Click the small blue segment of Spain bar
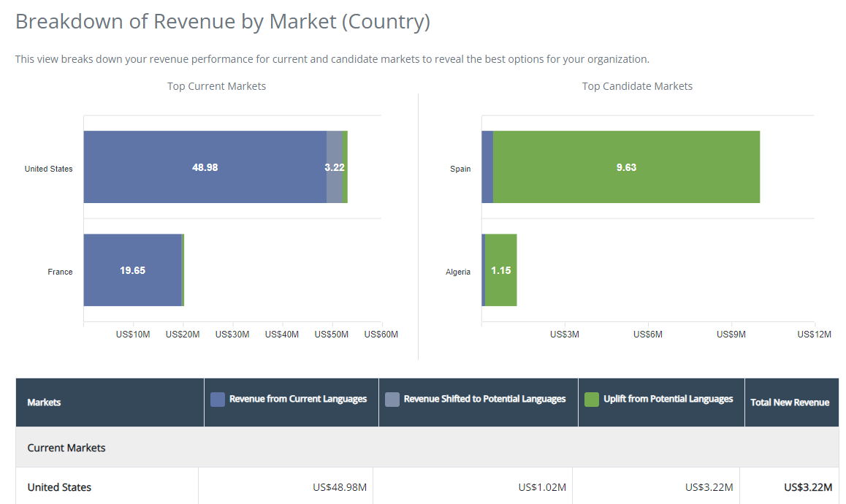The height and width of the screenshot is (504, 846). [487, 167]
